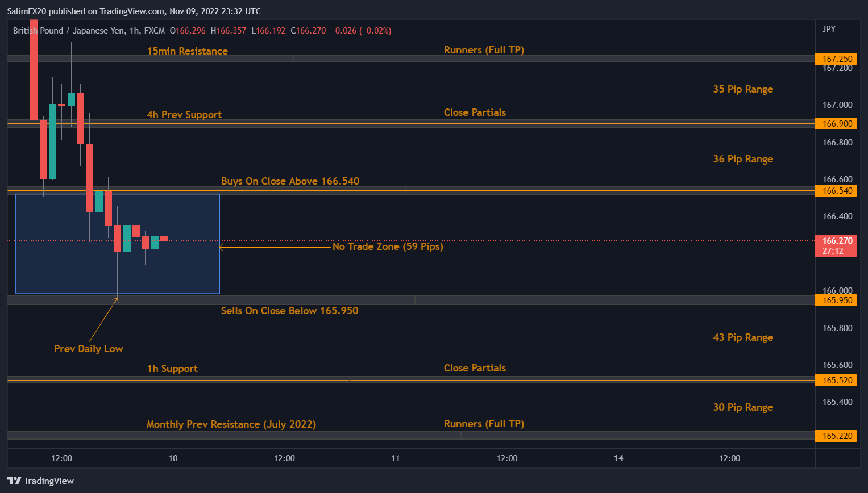This screenshot has height=493, width=868.
Task: Click the 'Monthly Prev Resistance (July 2022)' label
Action: click(x=231, y=424)
